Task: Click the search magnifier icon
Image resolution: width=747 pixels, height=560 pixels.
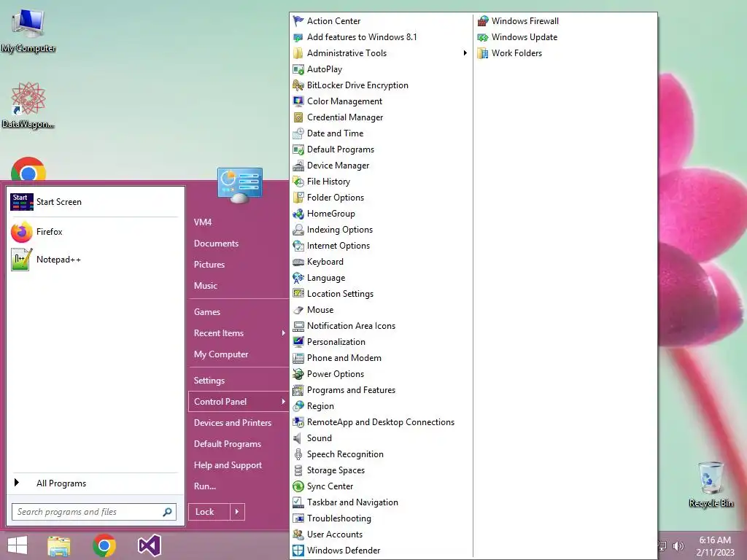Action: pyautogui.click(x=167, y=512)
